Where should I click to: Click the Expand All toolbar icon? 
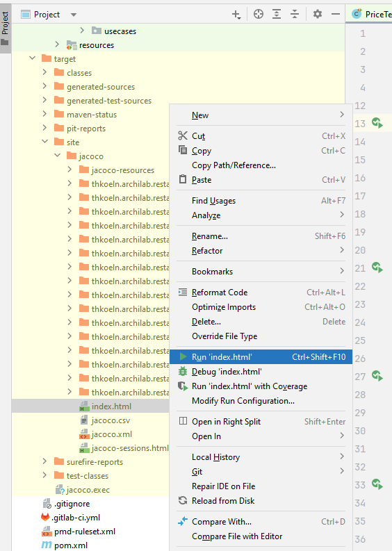point(277,14)
